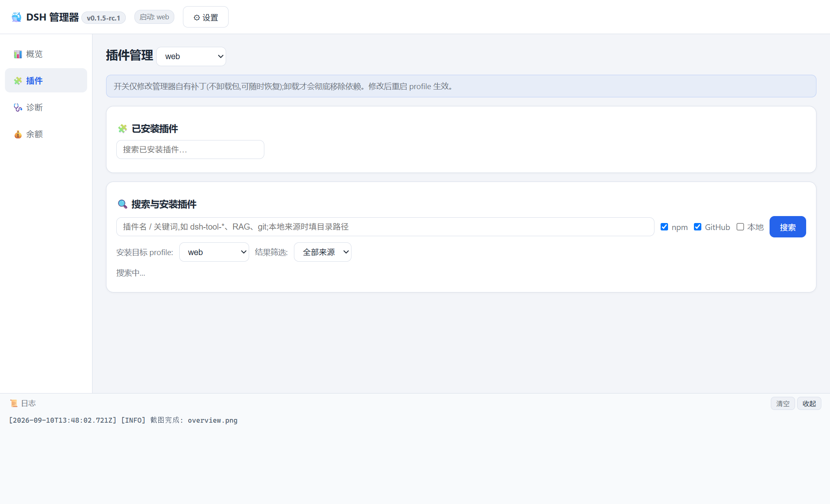This screenshot has height=504, width=830.
Task: Click the v0.1.5-rc.1 version badge
Action: (x=104, y=18)
